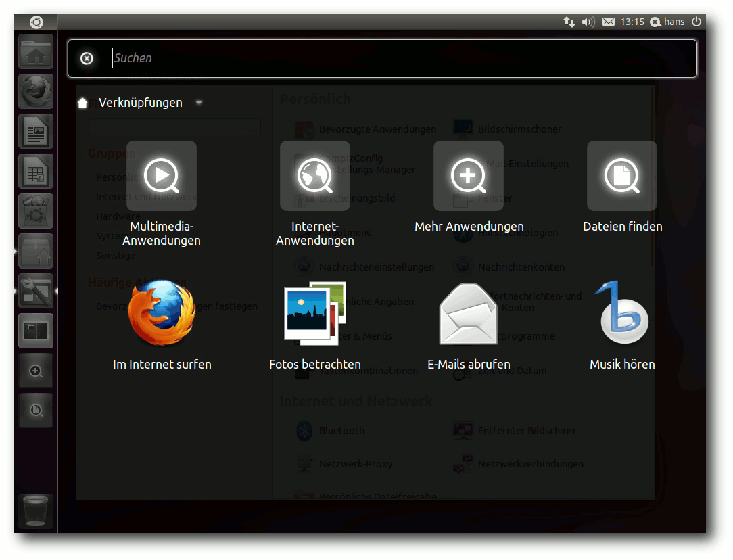Select Netzwerkverbindungen in the background settings window

(x=519, y=464)
